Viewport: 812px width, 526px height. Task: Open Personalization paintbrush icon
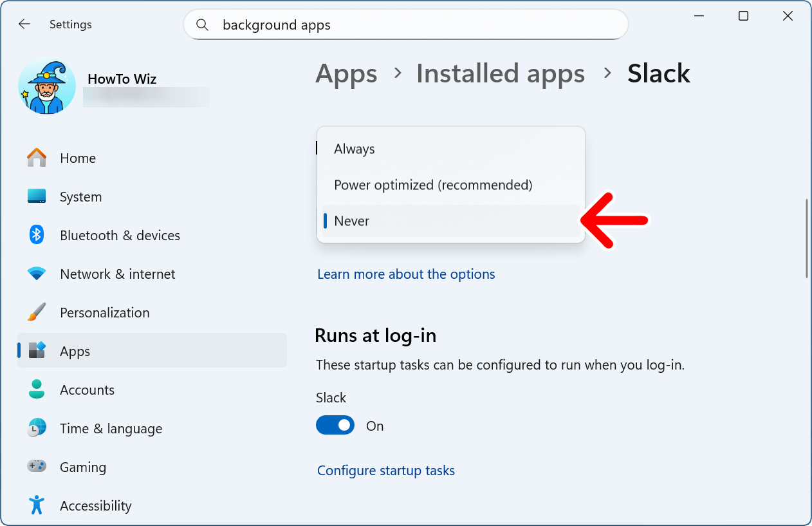coord(37,312)
